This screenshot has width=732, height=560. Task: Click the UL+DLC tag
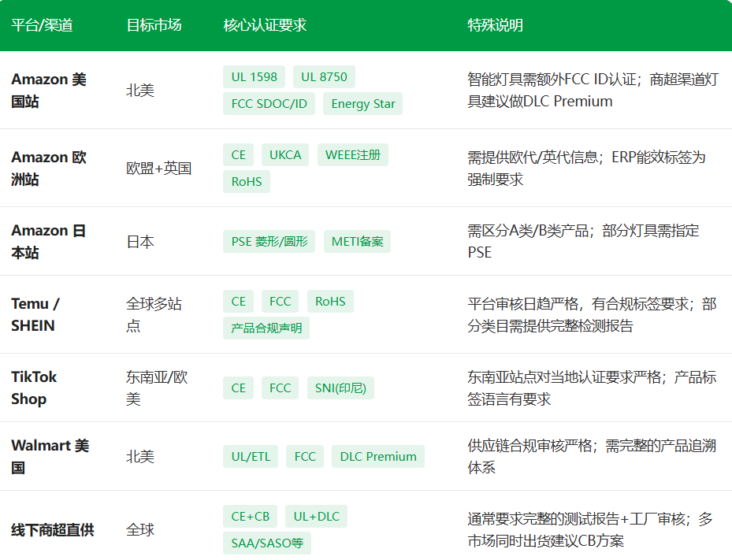317,517
